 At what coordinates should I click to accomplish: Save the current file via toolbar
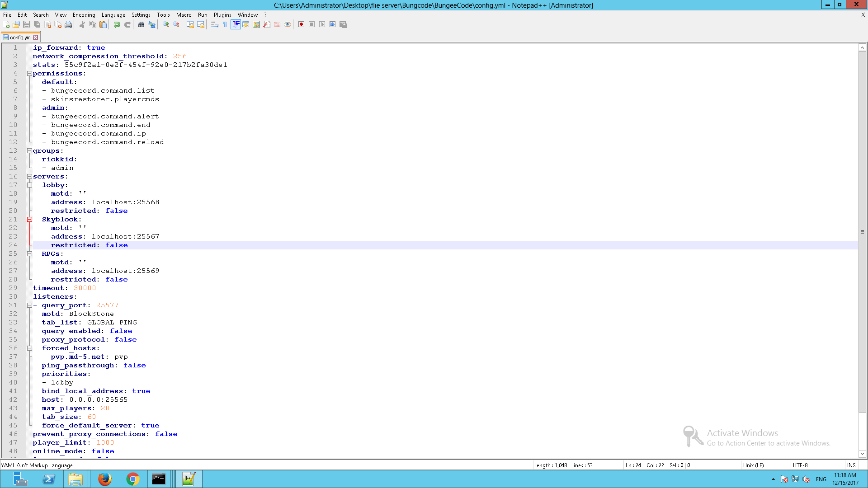[x=27, y=24]
